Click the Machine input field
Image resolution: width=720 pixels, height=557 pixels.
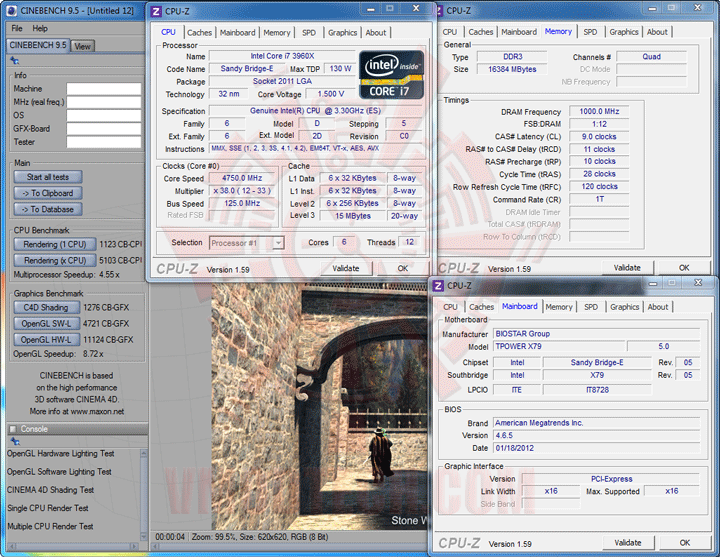click(103, 89)
